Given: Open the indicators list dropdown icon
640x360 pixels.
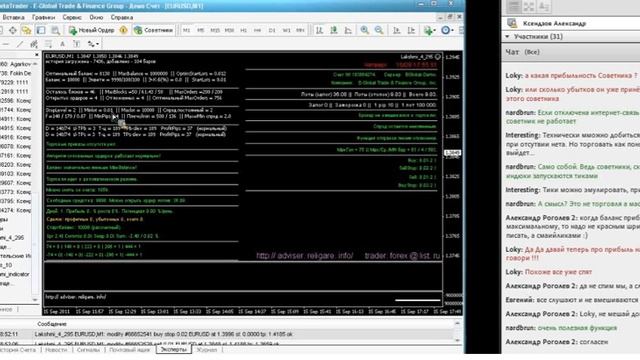Looking at the screenshot, I should coord(429,30).
